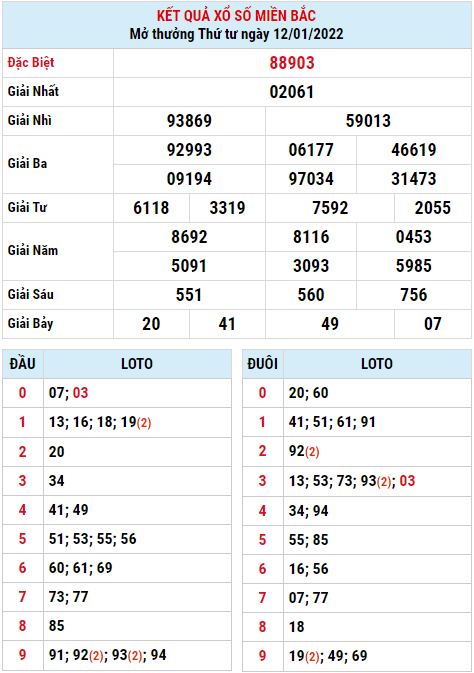The width and height of the screenshot is (474, 673).
Task: Click fifth prize number 5091
Action: (189, 266)
